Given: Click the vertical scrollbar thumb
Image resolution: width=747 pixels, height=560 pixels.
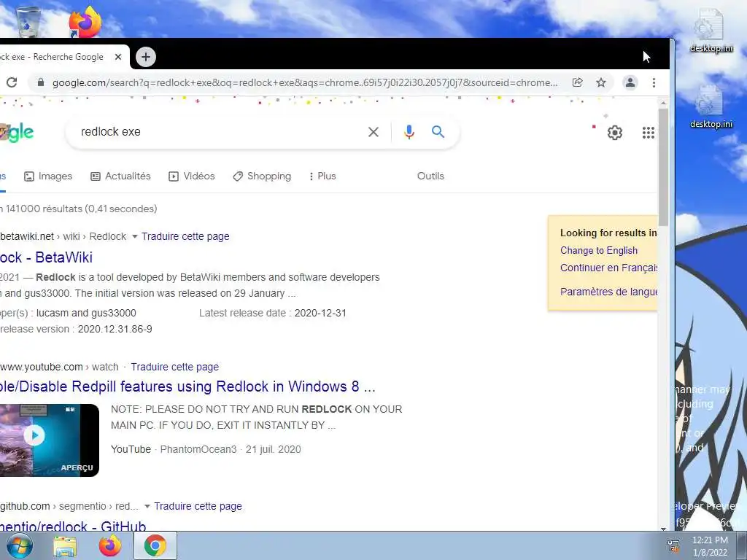Looking at the screenshot, I should coord(663,167).
